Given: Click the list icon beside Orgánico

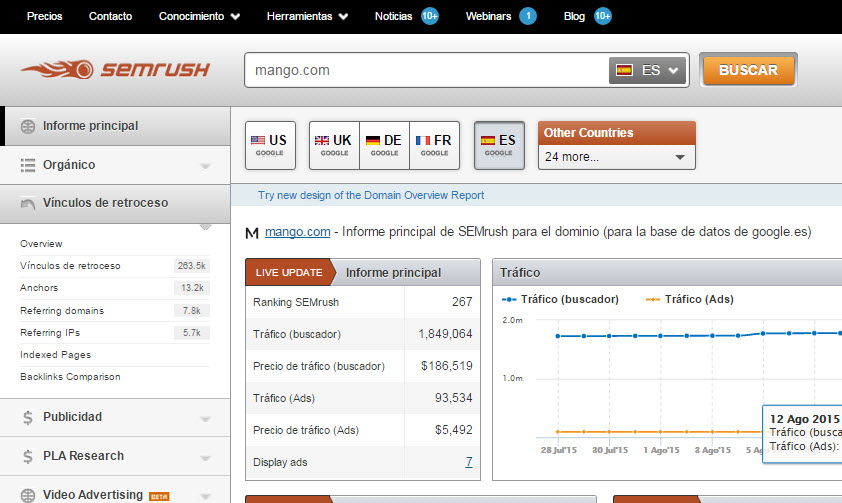Looking at the screenshot, I should pos(28,165).
